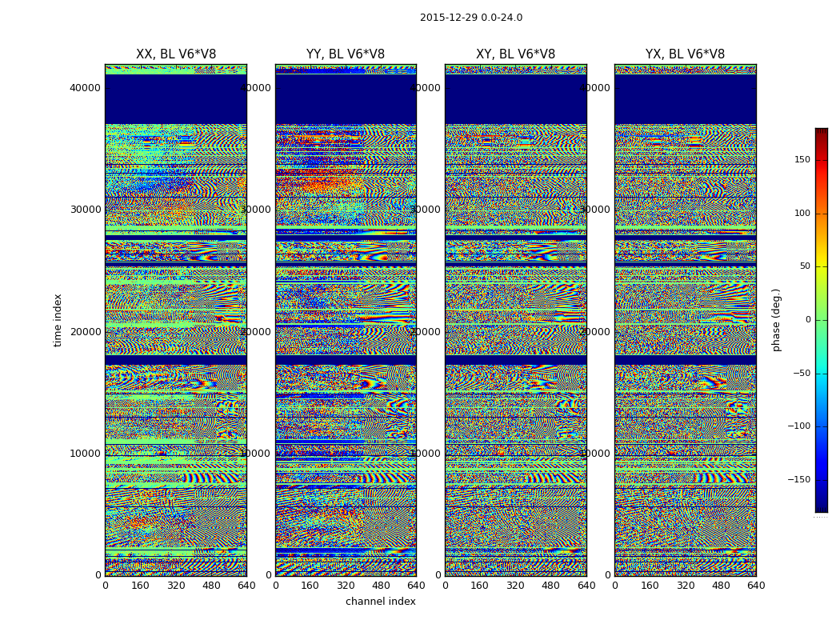
Task: Click the colorbar tick label '150'
Action: coord(802,159)
